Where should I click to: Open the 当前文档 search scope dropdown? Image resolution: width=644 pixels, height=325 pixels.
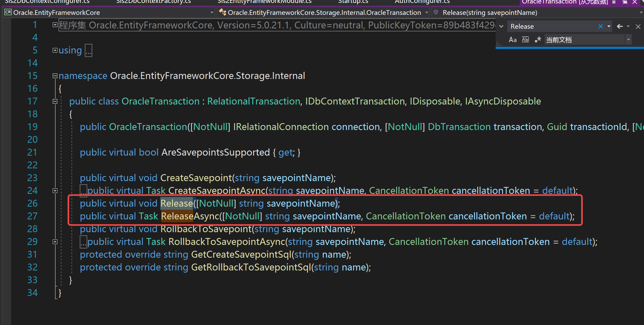coord(628,39)
